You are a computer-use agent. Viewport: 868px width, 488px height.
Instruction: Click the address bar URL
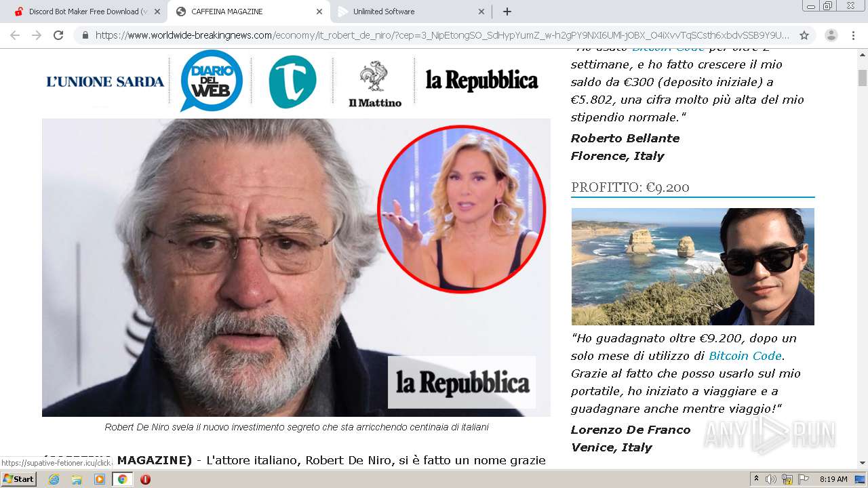[442, 35]
